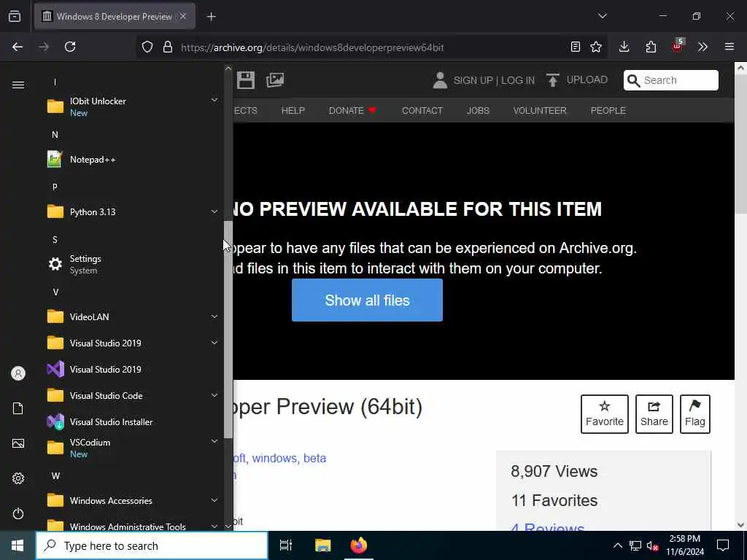Expand the Visual Studio 2019 folder

[214, 343]
